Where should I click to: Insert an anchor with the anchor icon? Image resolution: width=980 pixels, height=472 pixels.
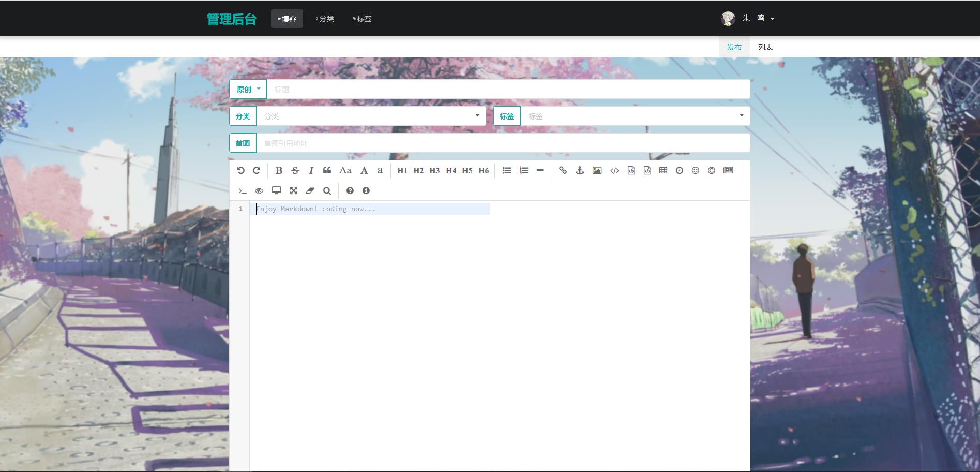coord(580,170)
